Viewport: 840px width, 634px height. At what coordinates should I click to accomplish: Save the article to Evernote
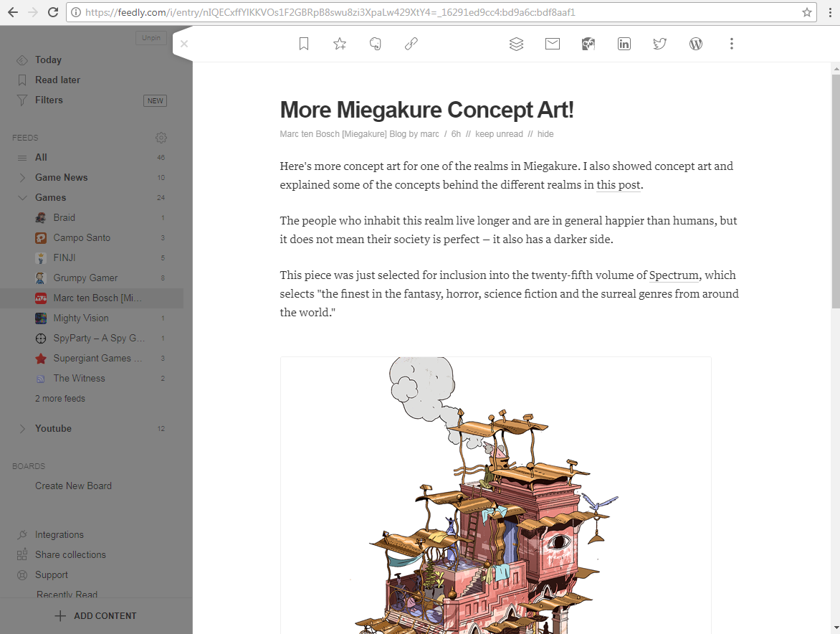(376, 44)
